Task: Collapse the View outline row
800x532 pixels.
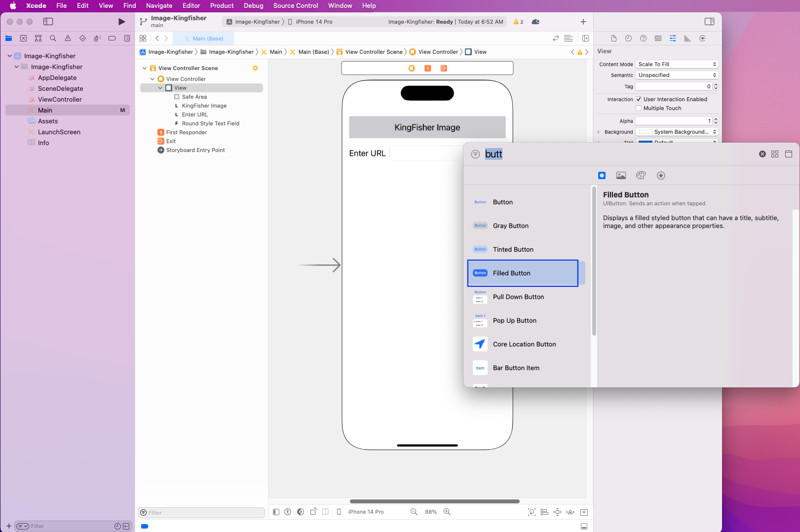Action: tap(160, 88)
